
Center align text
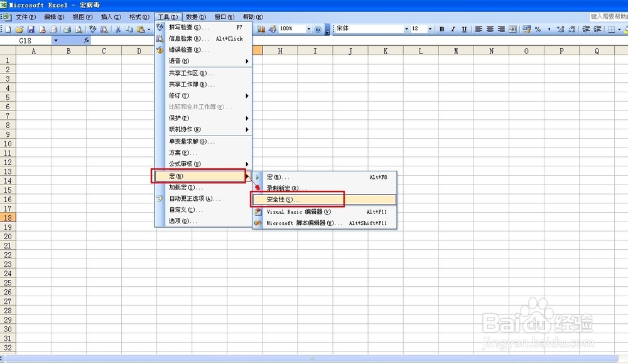pyautogui.click(x=490, y=29)
